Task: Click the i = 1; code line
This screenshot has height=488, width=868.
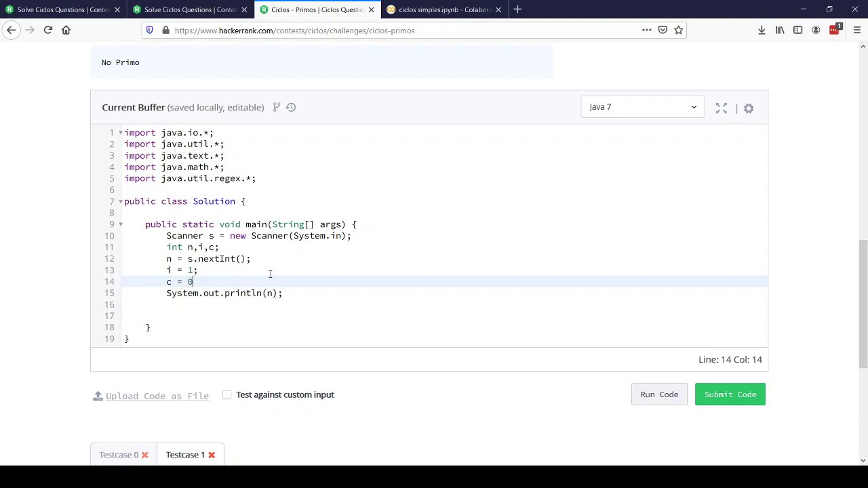Action: [182, 270]
